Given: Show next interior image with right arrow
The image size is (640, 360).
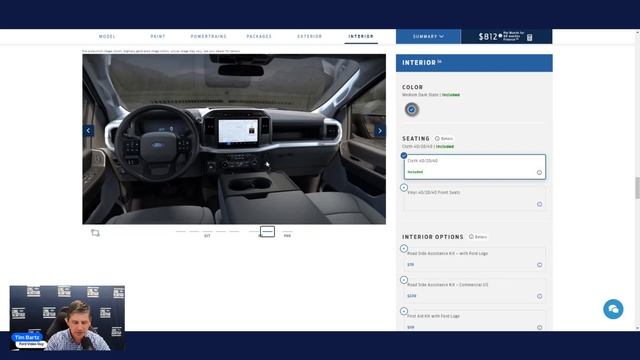Looking at the screenshot, I should point(380,131).
